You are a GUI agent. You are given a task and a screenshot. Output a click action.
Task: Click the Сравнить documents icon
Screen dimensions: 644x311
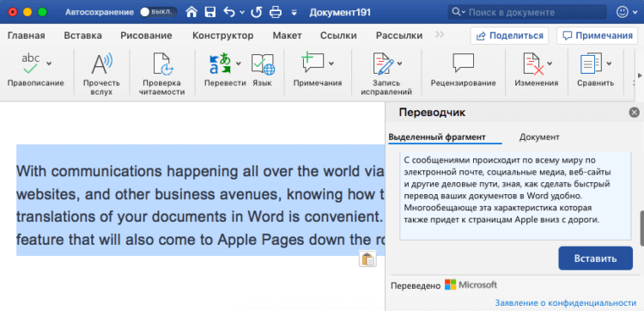pyautogui.click(x=591, y=64)
